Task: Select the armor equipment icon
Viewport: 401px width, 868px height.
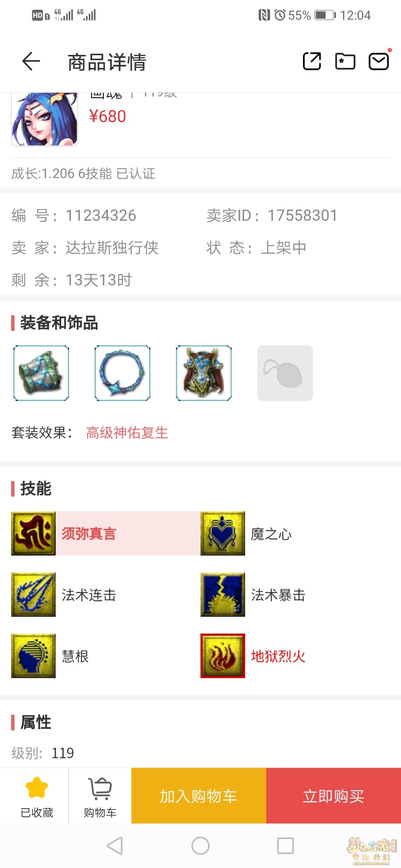Action: [x=204, y=373]
